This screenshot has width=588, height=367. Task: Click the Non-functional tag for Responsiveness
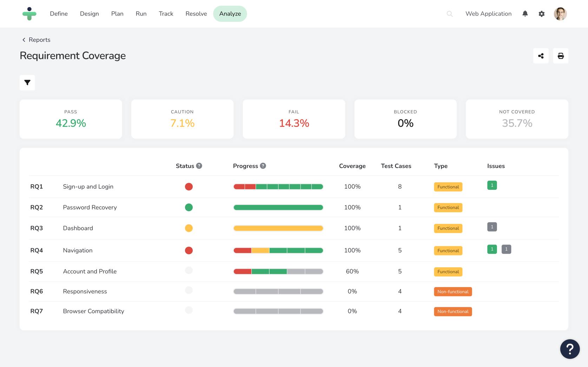(x=453, y=292)
